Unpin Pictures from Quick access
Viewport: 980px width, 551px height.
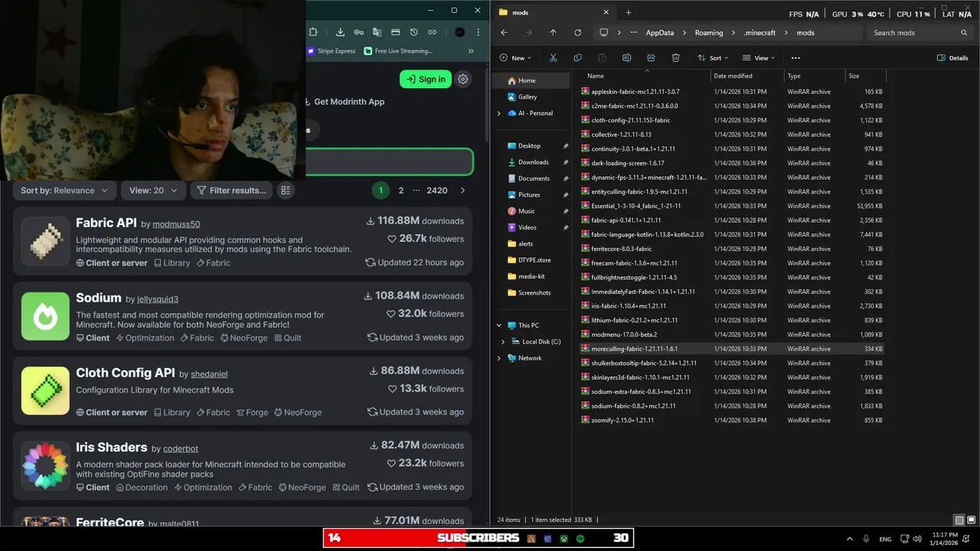point(565,194)
